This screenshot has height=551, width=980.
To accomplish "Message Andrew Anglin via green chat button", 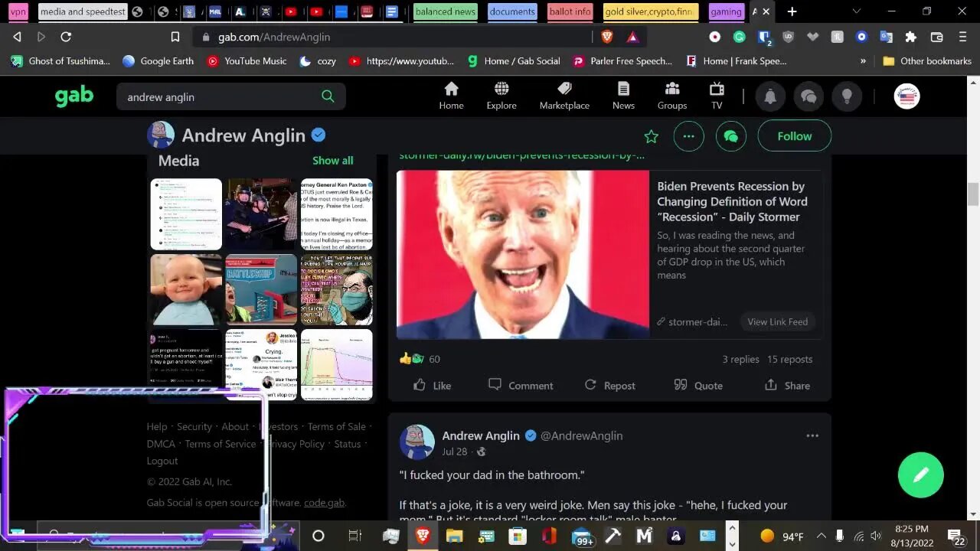I will tap(730, 136).
